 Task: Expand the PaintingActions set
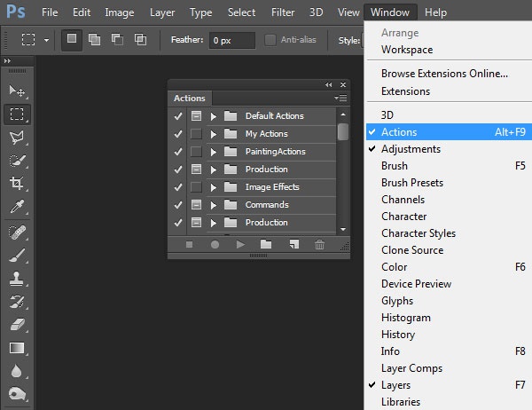click(214, 152)
